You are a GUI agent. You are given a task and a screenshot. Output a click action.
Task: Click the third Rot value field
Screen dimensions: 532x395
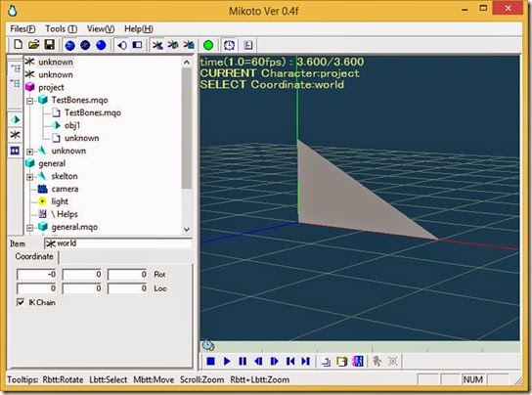127,274
